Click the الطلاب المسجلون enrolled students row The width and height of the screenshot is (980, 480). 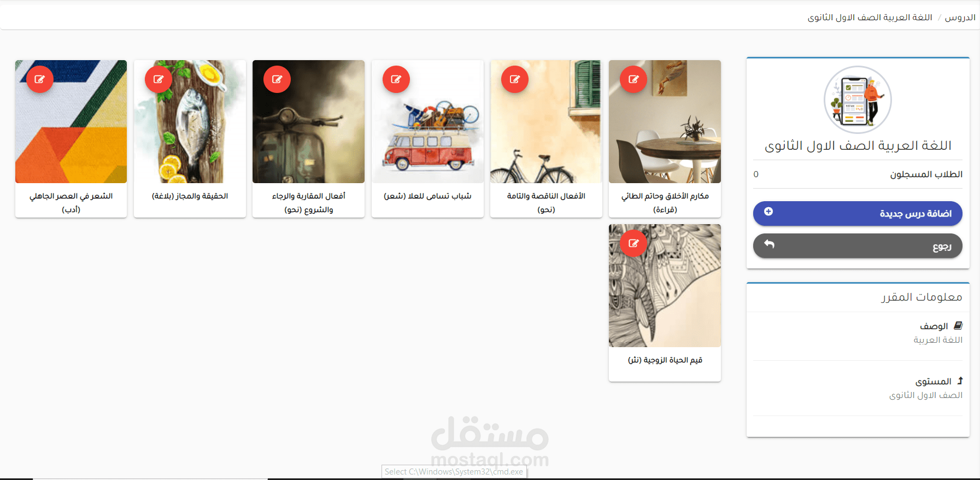(858, 174)
